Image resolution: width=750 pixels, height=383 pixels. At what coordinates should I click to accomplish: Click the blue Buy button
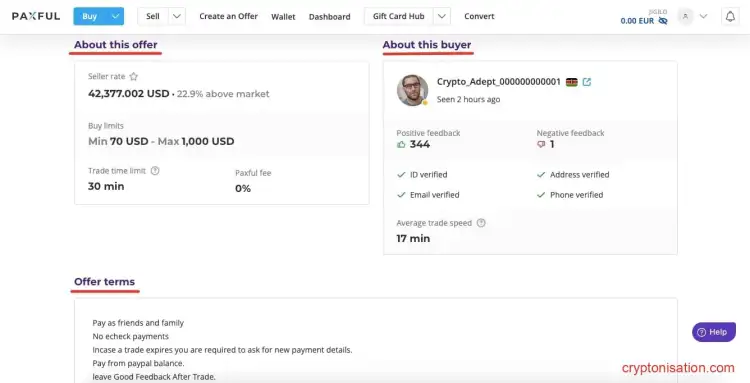tap(89, 16)
